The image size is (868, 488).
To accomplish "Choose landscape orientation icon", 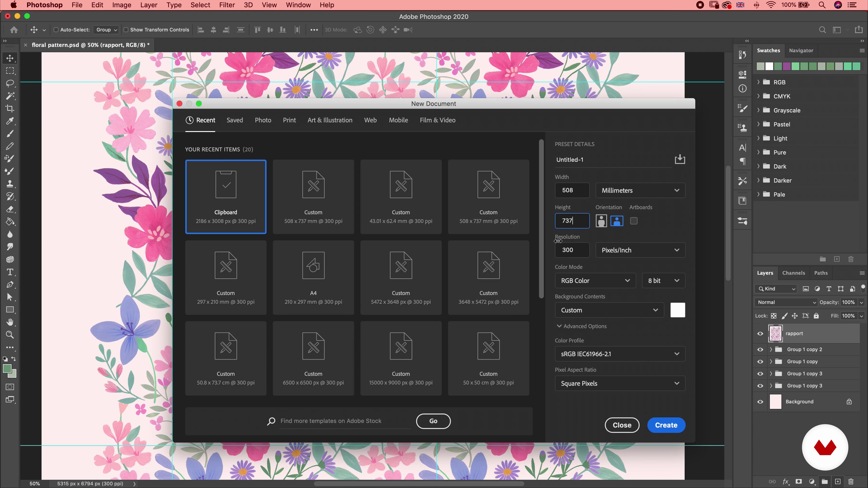I will 617,221.
